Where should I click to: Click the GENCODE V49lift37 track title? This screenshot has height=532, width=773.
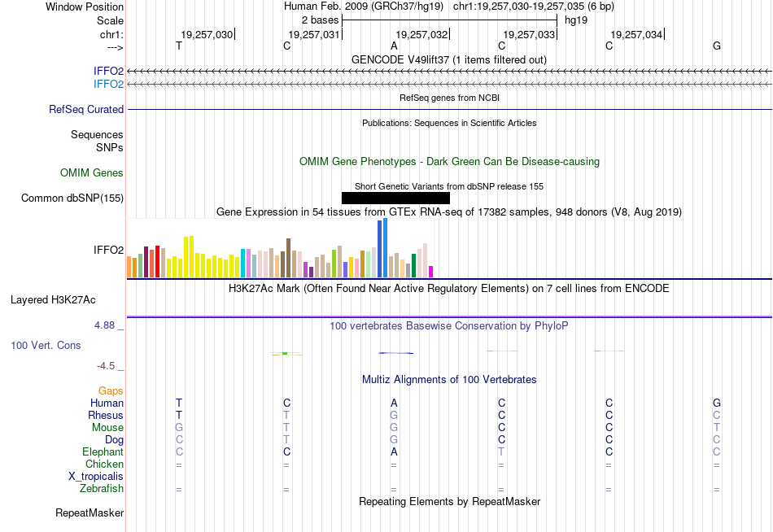[449, 59]
